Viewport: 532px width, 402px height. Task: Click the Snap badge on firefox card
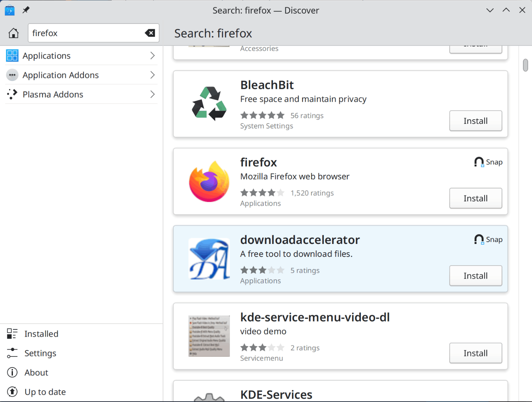(488, 162)
